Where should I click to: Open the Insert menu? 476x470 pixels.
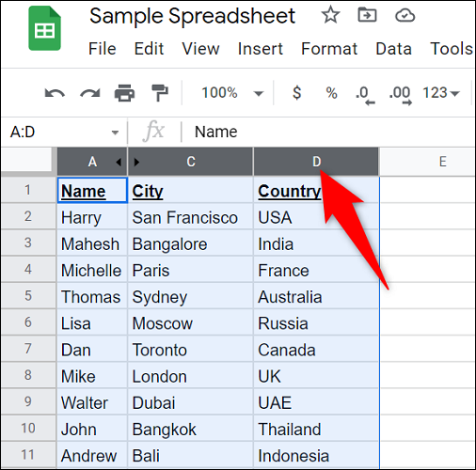tap(261, 49)
